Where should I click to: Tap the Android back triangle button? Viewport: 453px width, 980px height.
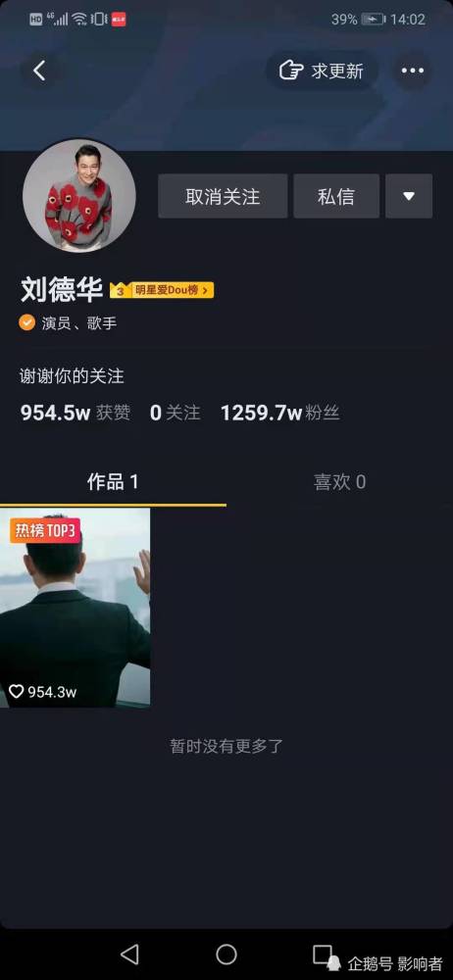[x=129, y=955]
